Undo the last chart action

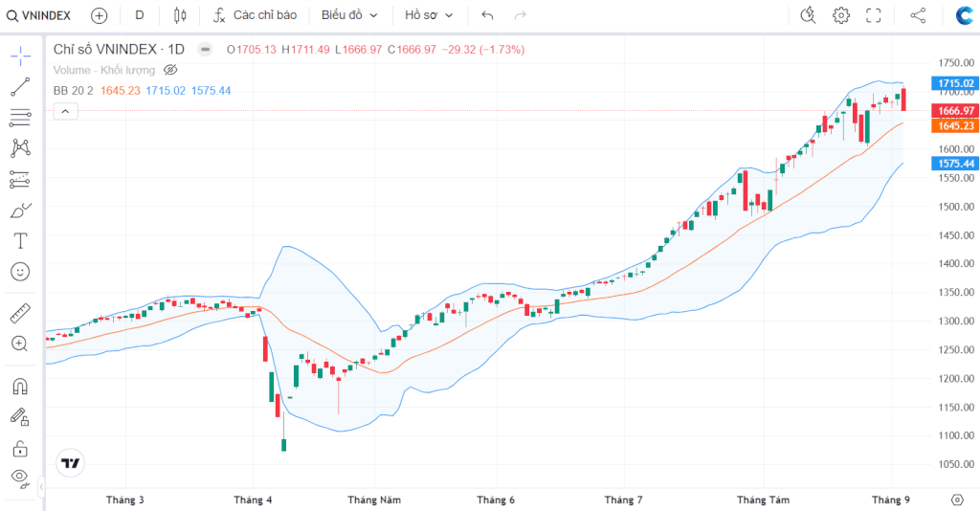[487, 15]
